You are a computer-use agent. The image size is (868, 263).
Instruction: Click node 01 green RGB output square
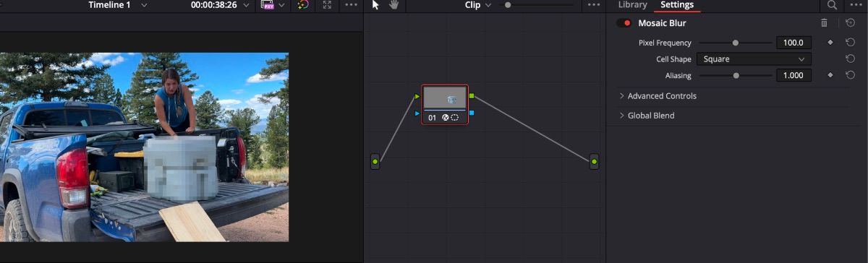tap(472, 95)
